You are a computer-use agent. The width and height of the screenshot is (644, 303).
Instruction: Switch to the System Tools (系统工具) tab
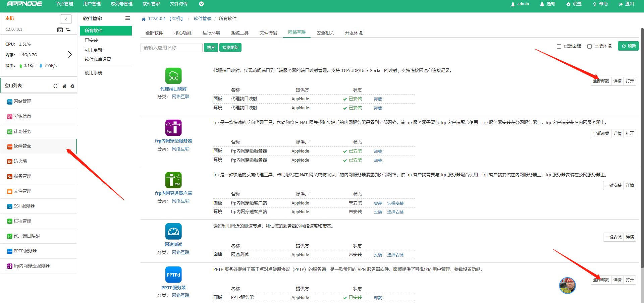[x=240, y=33]
